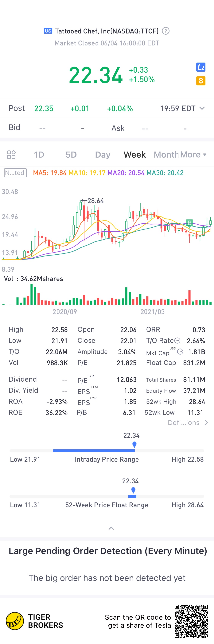Tap the ROA value -2.93%

click(x=57, y=402)
